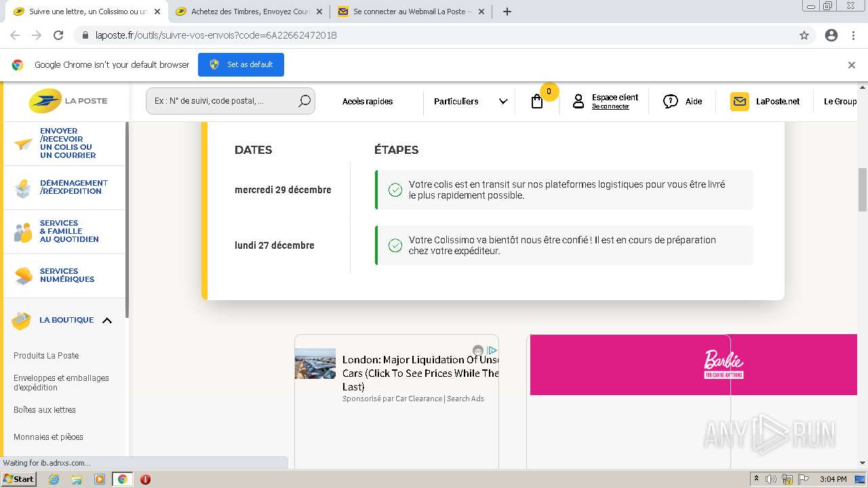Click the Services Numériques cloud icon
Screen dimensions: 868x488
coord(23,276)
